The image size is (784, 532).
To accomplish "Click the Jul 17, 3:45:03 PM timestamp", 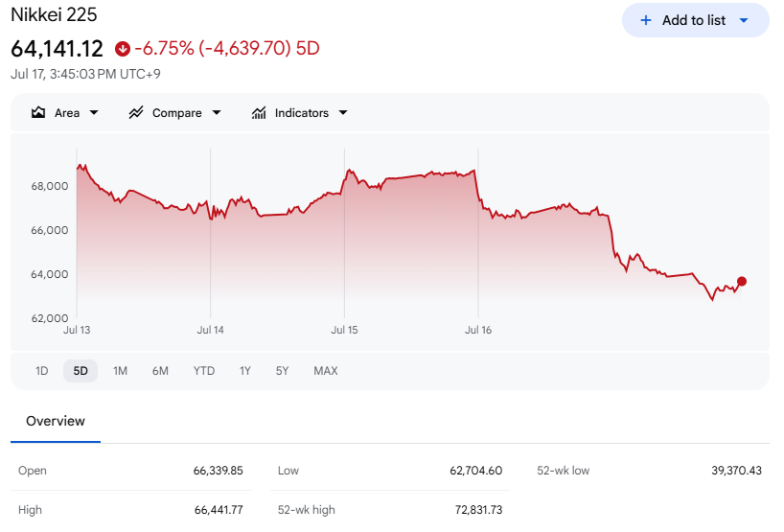I will [x=85, y=75].
